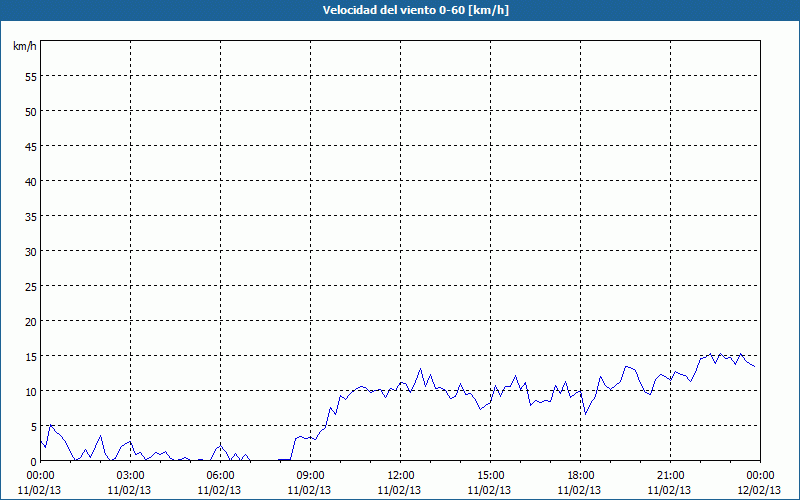Click the 12/02/13 date label on the x-axis
The height and width of the screenshot is (500, 800).
pos(759,490)
